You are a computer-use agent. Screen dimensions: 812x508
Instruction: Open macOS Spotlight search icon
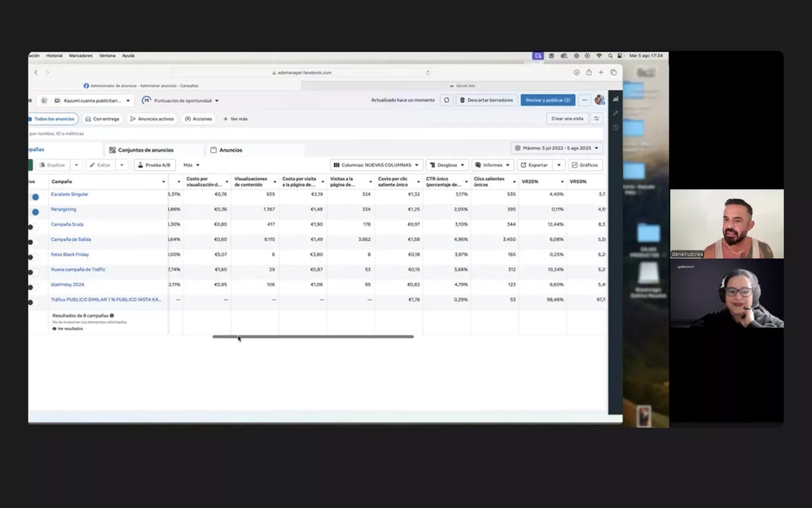click(x=610, y=56)
